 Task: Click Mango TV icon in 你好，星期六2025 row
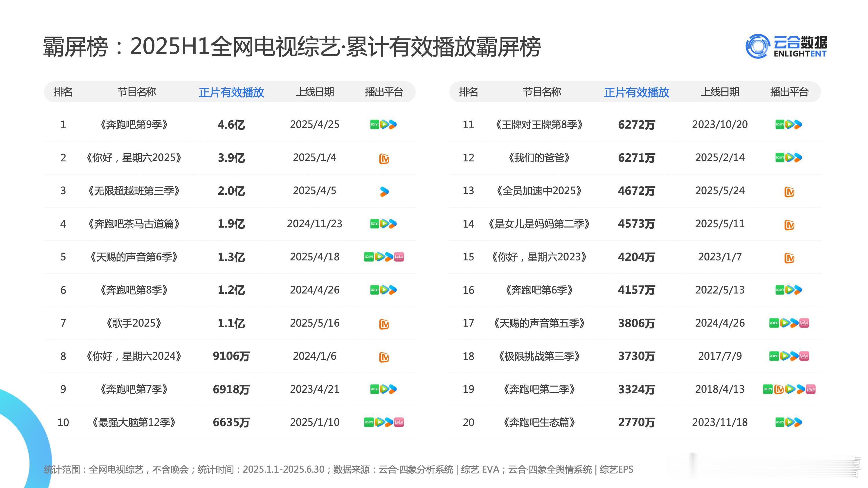pyautogui.click(x=384, y=159)
